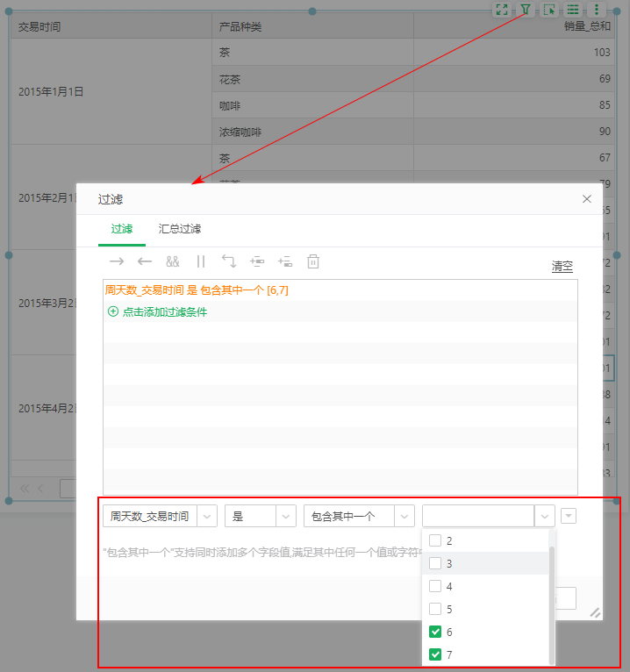Click the || OR condition icon
The image size is (630, 672).
(x=201, y=261)
